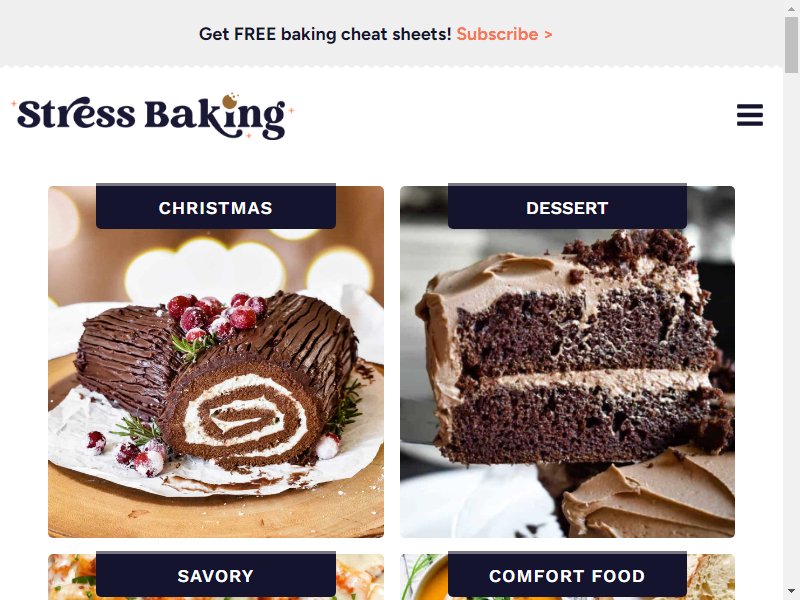This screenshot has height=600, width=800.
Task: Click the page scrollbar thumb
Action: pyautogui.click(x=791, y=44)
